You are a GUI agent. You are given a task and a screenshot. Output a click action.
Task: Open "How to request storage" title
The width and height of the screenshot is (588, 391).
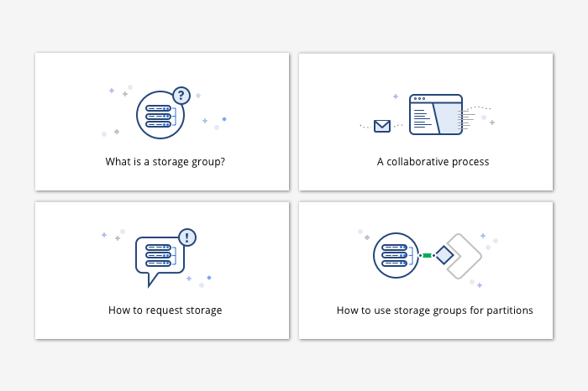165,310
